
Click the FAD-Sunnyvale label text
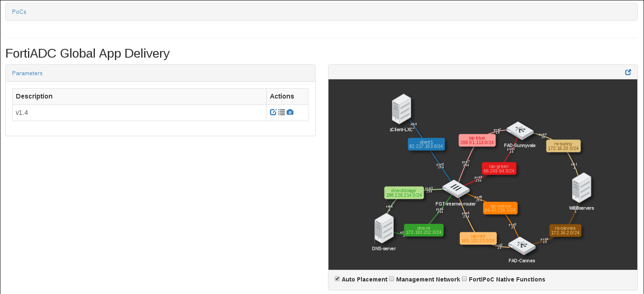[519, 145]
